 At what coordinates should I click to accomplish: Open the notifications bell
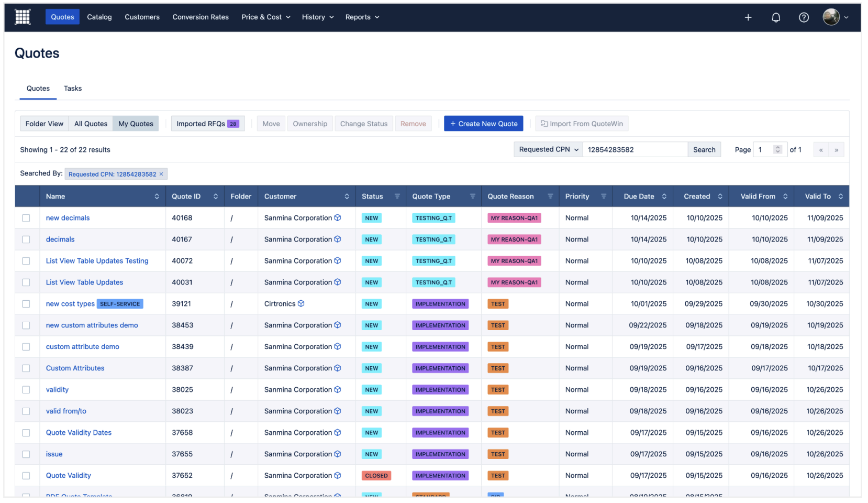[x=776, y=18]
